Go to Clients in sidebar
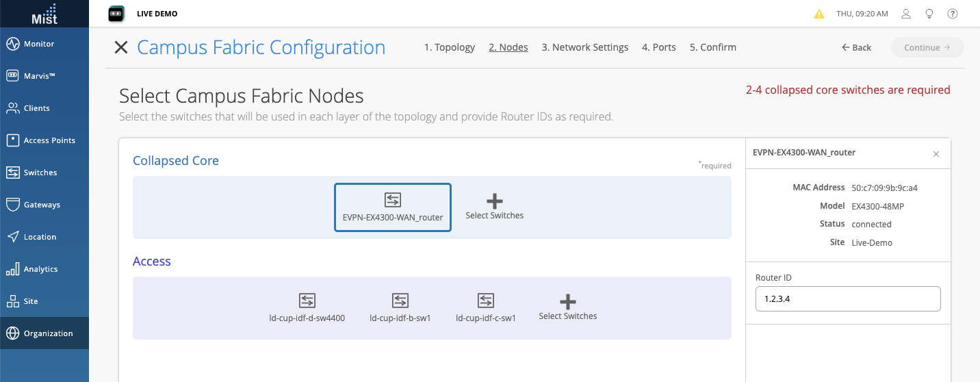 point(36,108)
